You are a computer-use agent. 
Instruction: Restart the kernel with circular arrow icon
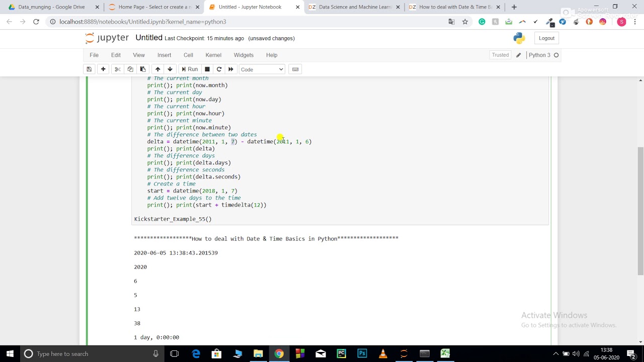click(x=219, y=69)
